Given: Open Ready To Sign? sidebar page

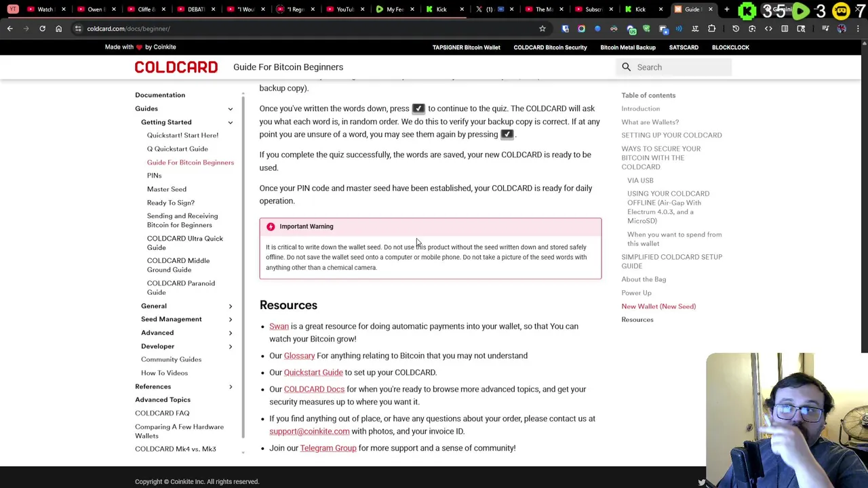Looking at the screenshot, I should coord(170,203).
